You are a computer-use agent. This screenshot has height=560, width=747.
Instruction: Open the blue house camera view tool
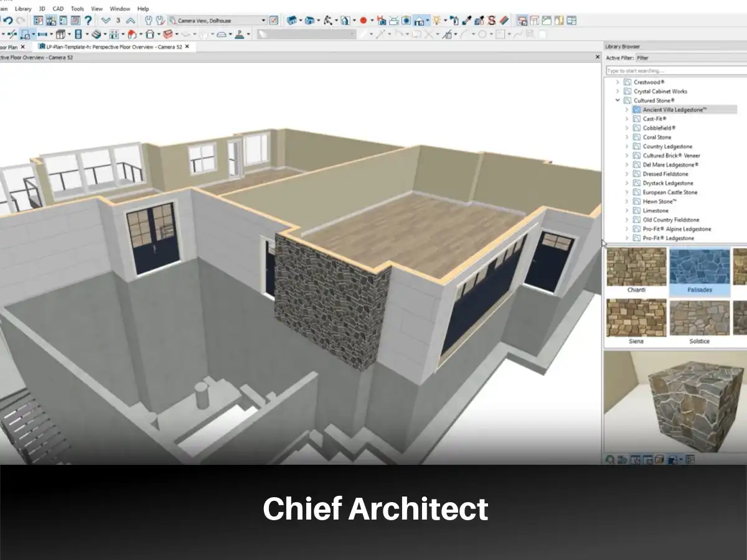click(292, 21)
